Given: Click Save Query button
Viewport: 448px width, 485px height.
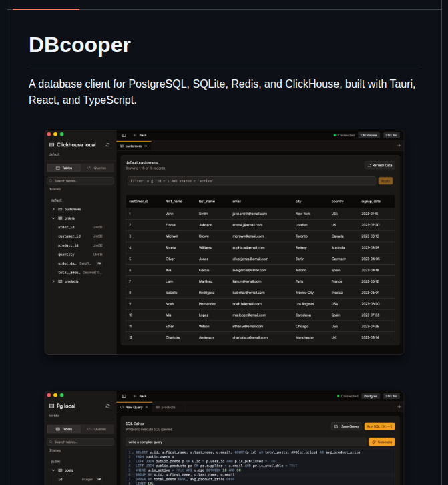Looking at the screenshot, I should pyautogui.click(x=347, y=426).
